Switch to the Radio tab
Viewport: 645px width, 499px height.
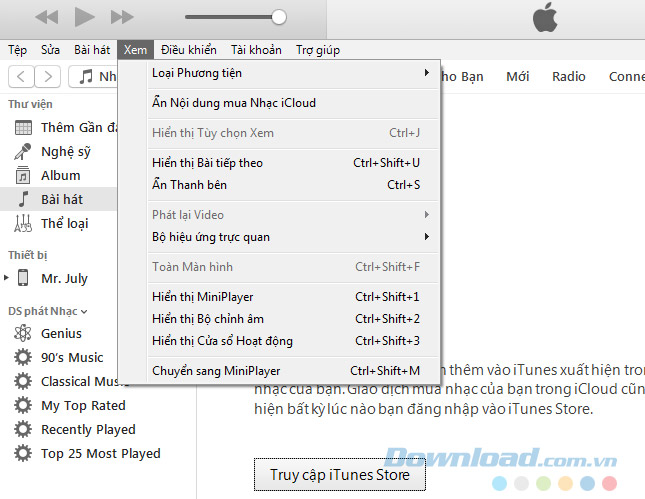tap(568, 77)
